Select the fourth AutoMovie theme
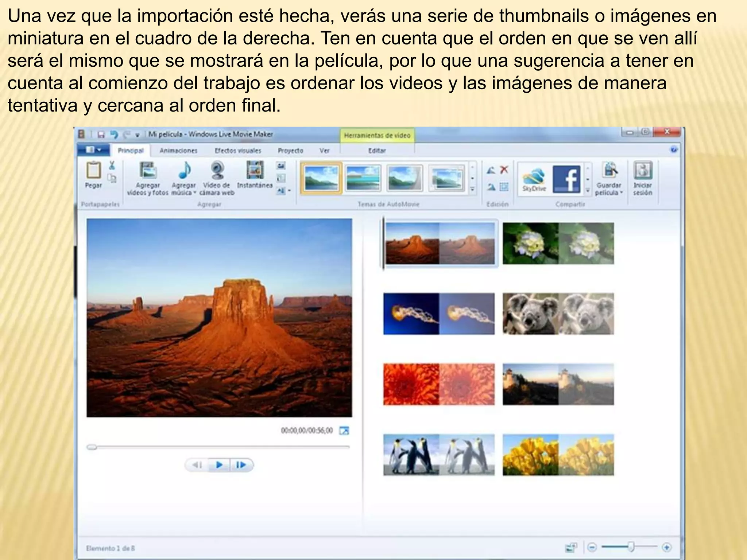747x560 pixels. (x=447, y=178)
